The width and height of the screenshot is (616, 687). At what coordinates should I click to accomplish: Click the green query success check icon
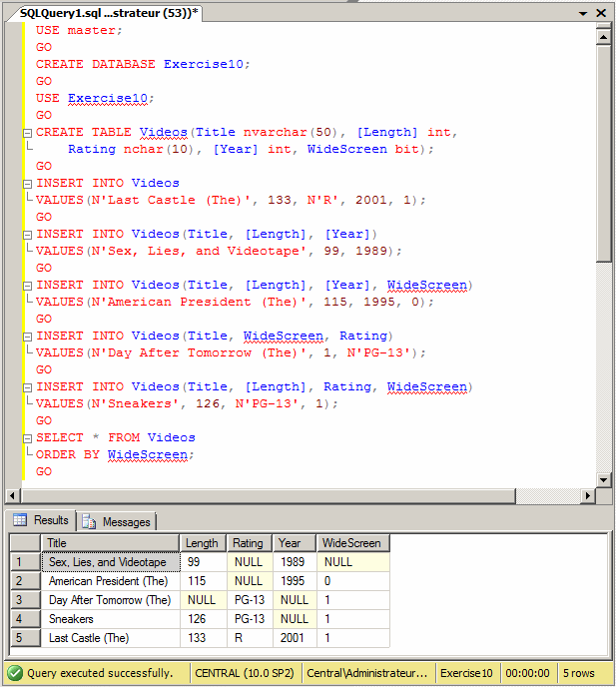pos(15,673)
